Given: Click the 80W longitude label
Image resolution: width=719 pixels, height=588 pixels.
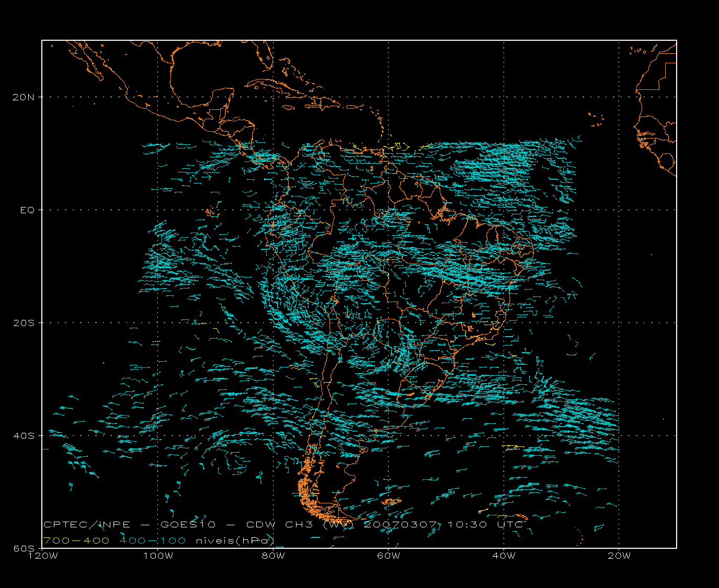Looking at the screenshot, I should click(273, 556).
